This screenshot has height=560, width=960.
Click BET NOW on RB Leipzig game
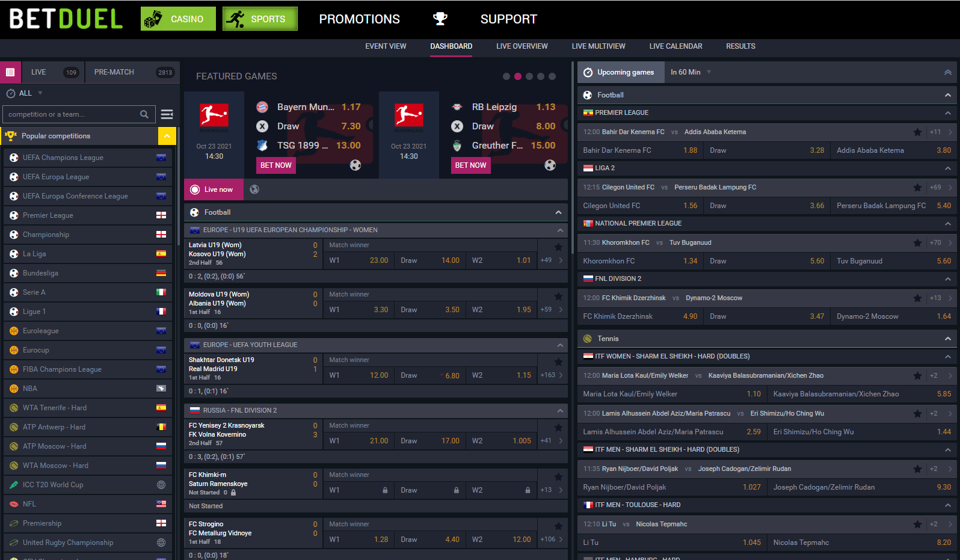[x=470, y=165]
